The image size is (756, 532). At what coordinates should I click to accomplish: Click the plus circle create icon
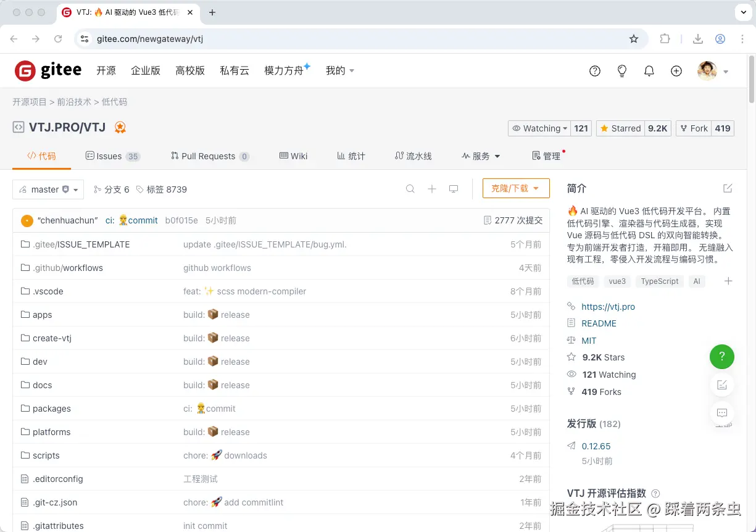click(676, 71)
